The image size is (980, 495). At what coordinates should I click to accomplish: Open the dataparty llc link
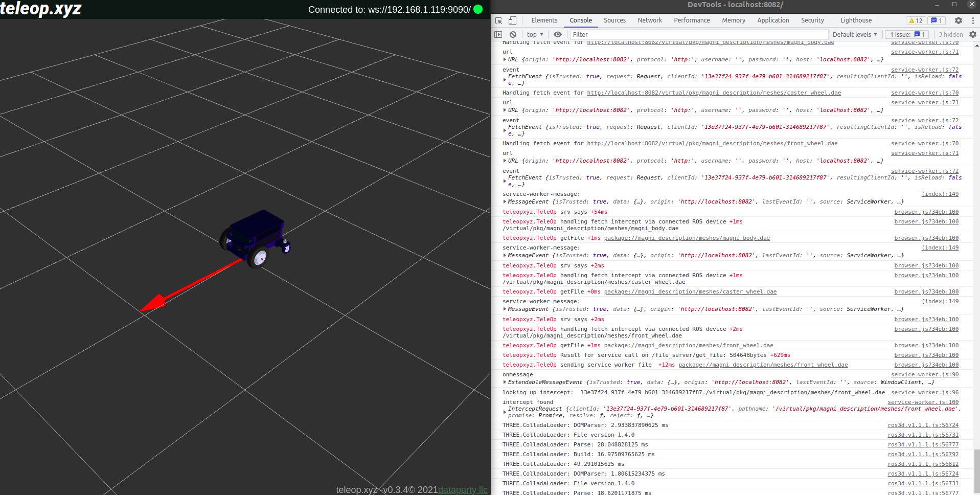(462, 489)
